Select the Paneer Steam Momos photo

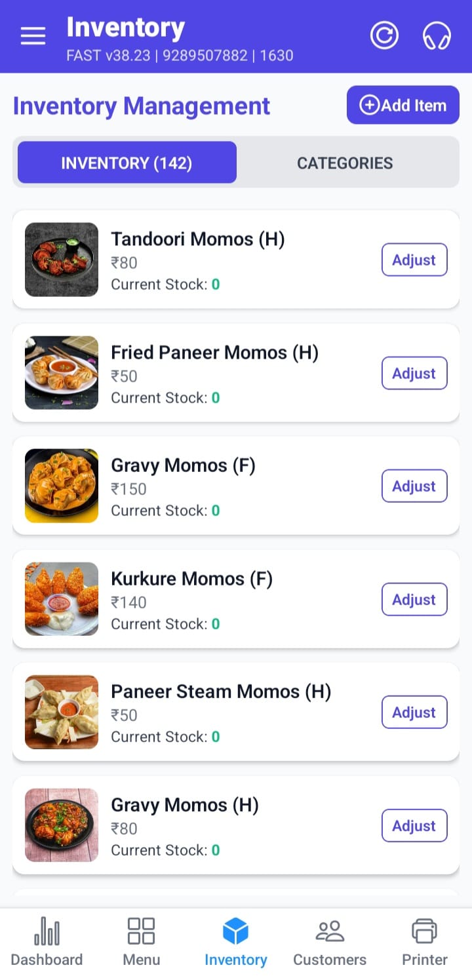[62, 712]
